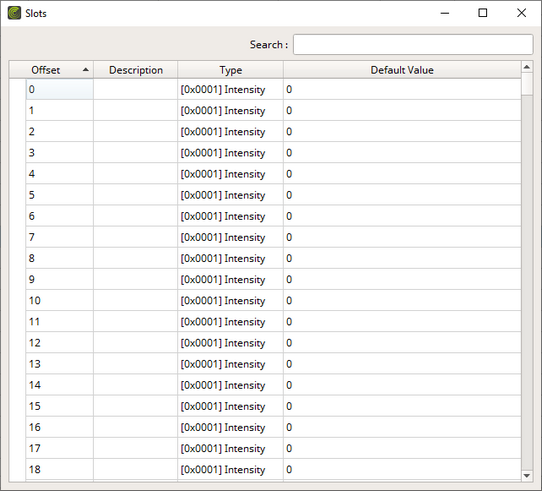542x491 pixels.
Task: Click the scrollbar up arrow
Action: 526,67
